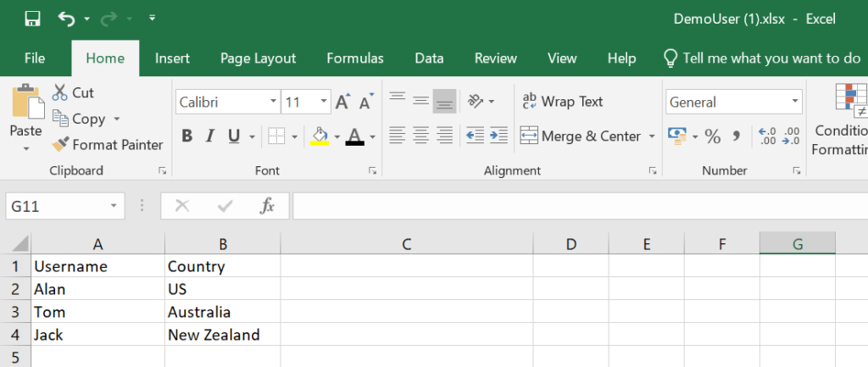Click the Name Box showing G11
Image resolution: width=868 pixels, height=367 pixels.
coord(65,207)
